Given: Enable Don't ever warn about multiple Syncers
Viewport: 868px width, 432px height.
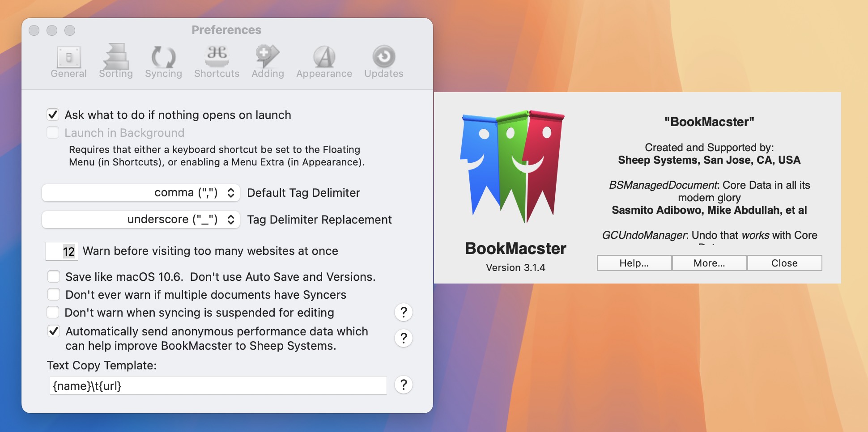Looking at the screenshot, I should [54, 295].
